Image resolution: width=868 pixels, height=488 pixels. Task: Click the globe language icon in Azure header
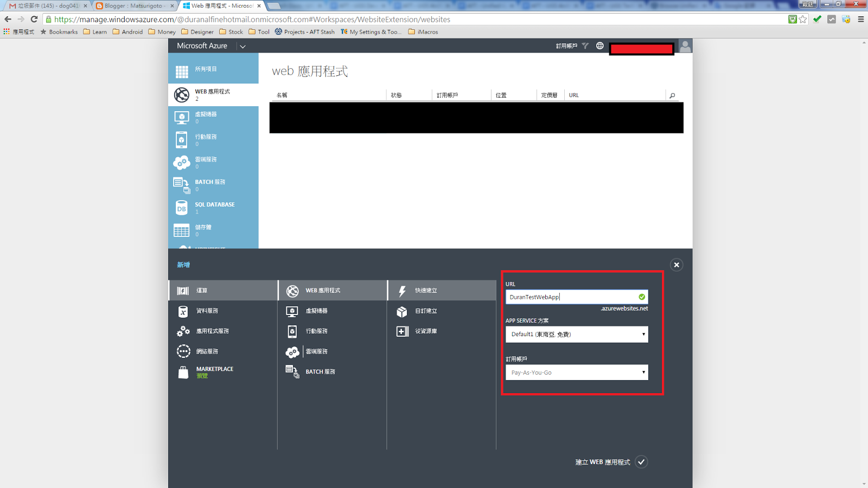[x=599, y=46]
